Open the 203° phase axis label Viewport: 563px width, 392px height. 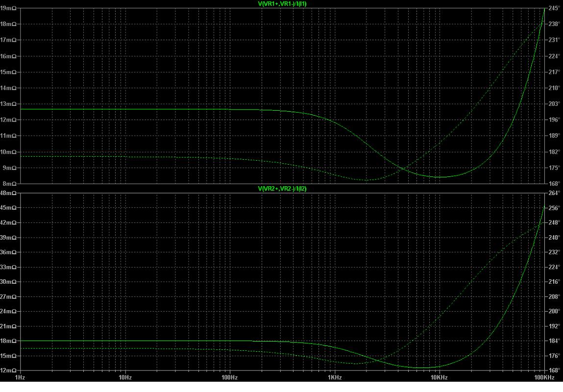click(x=554, y=104)
